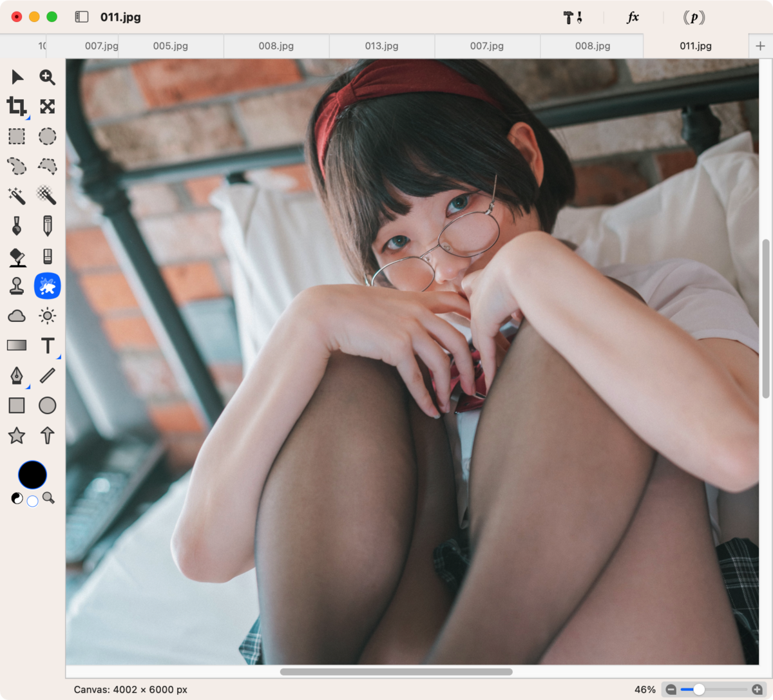
Task: Select the Clone Stamp tool
Action: tap(17, 285)
